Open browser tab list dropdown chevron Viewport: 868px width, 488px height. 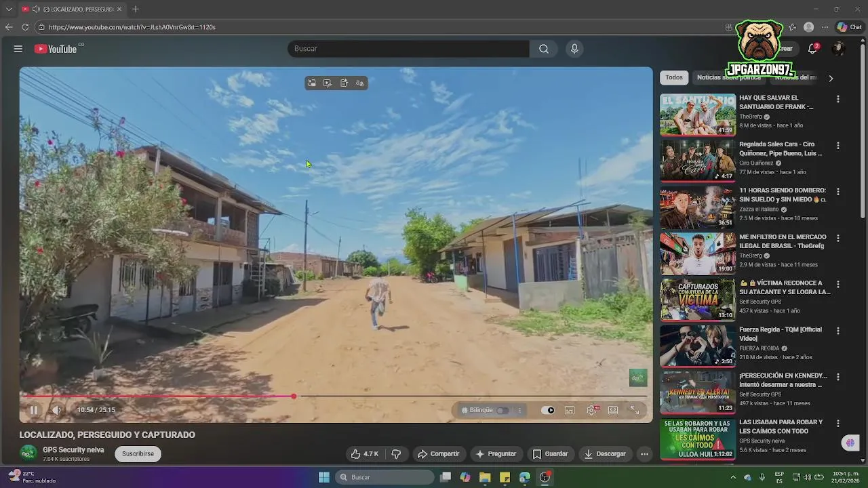pos(9,9)
